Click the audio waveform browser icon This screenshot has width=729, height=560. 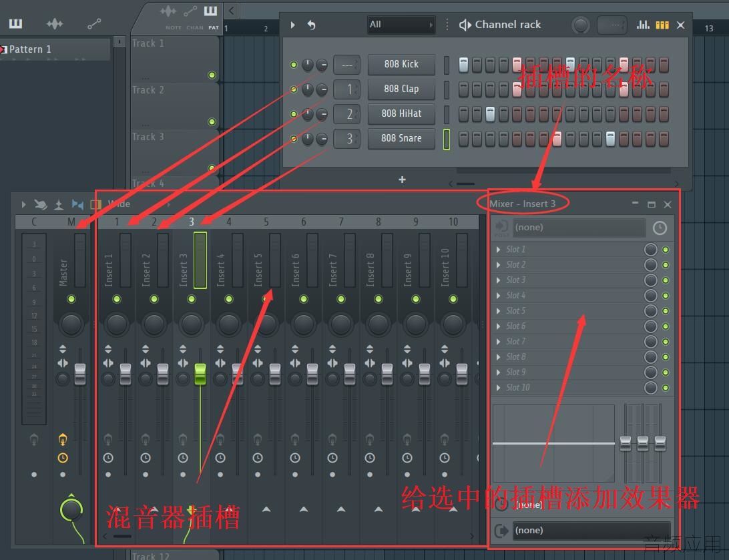click(54, 23)
